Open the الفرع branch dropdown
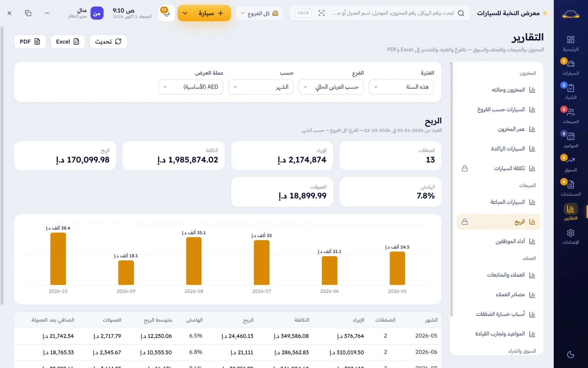588x368 pixels. pyautogui.click(x=331, y=87)
